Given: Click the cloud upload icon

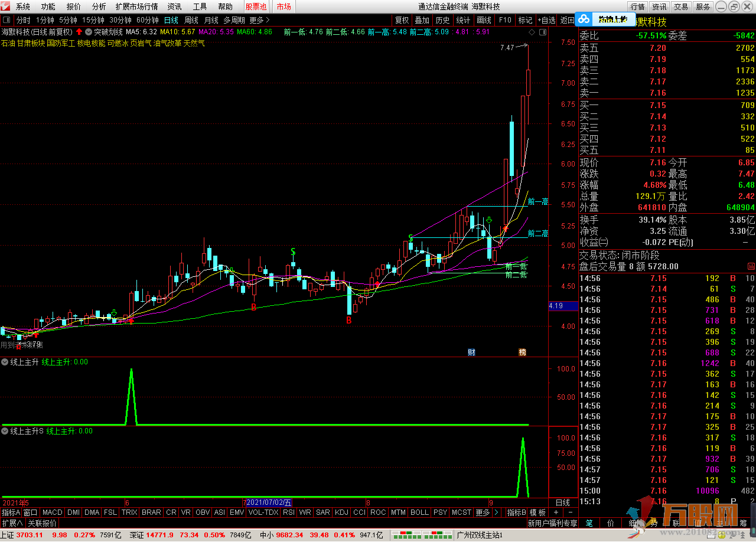Looking at the screenshot, I should 584,19.
